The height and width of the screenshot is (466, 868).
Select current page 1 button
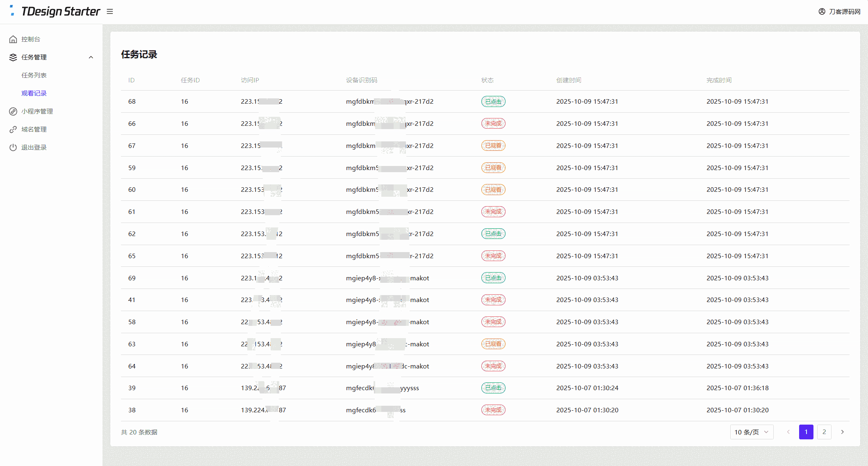pos(806,432)
